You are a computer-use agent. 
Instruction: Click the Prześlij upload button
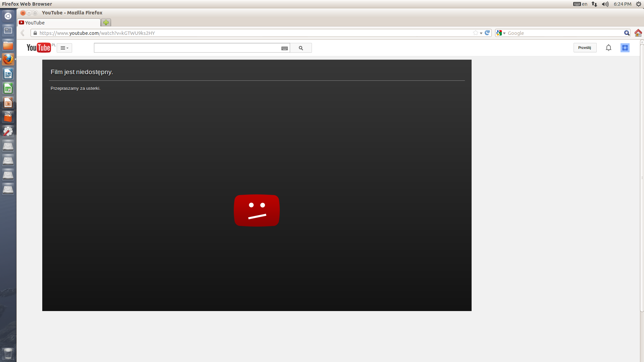pyautogui.click(x=585, y=48)
